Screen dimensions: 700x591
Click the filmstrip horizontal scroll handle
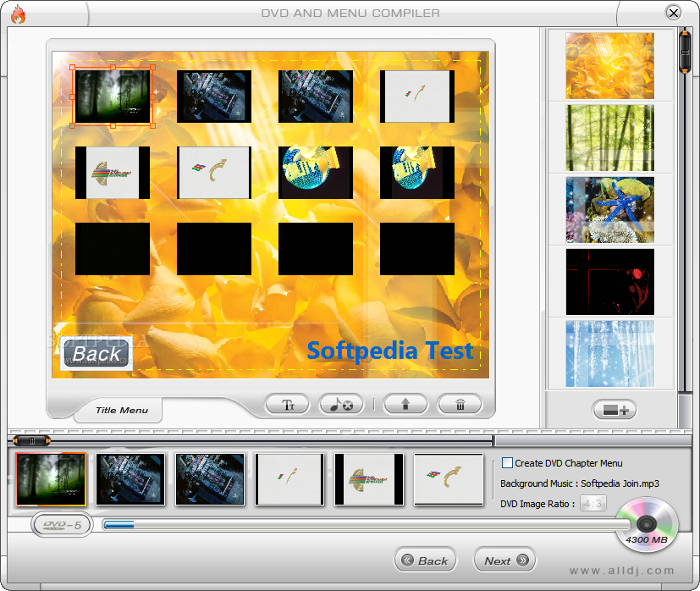point(31,441)
